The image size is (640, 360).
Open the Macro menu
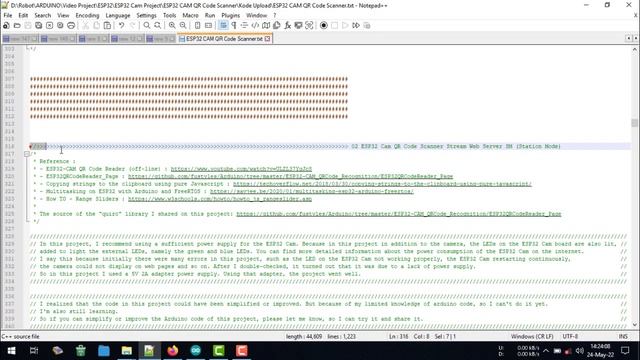(x=190, y=15)
